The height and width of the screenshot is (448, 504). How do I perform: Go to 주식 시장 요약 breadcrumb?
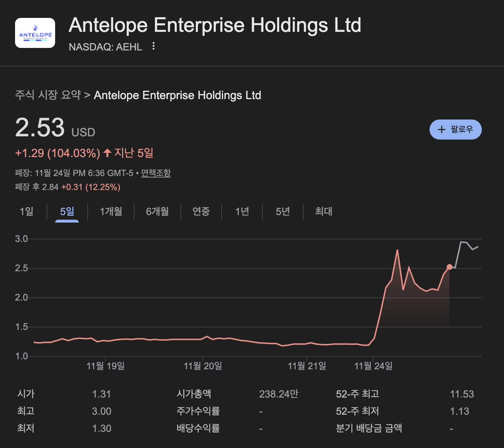point(48,95)
